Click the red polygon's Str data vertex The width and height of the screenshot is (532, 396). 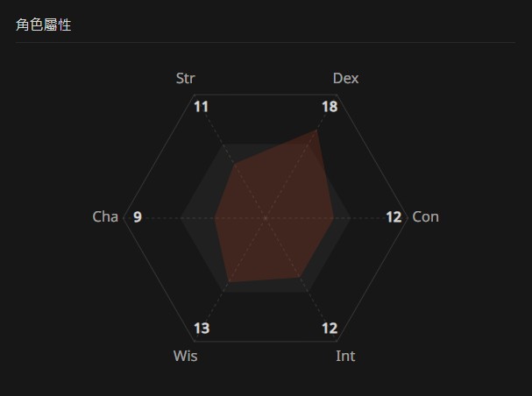pos(234,164)
